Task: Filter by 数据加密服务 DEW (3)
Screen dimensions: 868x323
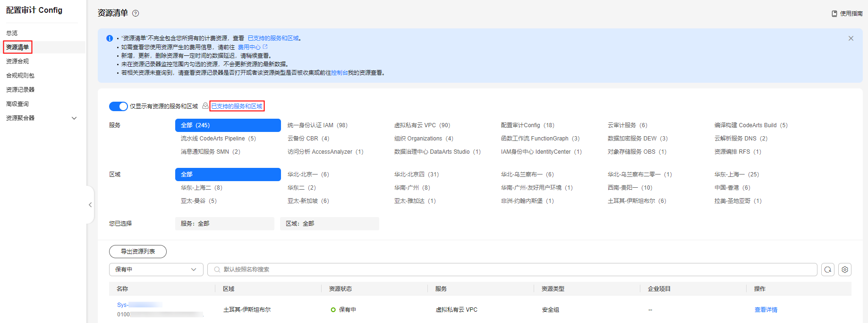Action: (x=638, y=139)
